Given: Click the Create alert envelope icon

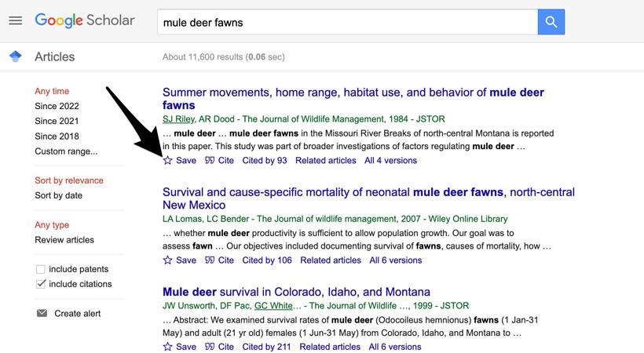Looking at the screenshot, I should point(42,313).
